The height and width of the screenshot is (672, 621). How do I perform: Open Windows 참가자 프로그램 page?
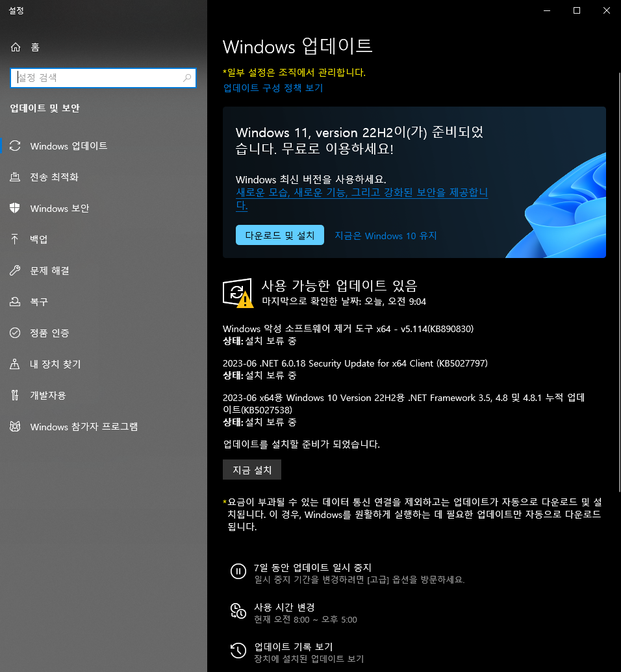coord(104,426)
